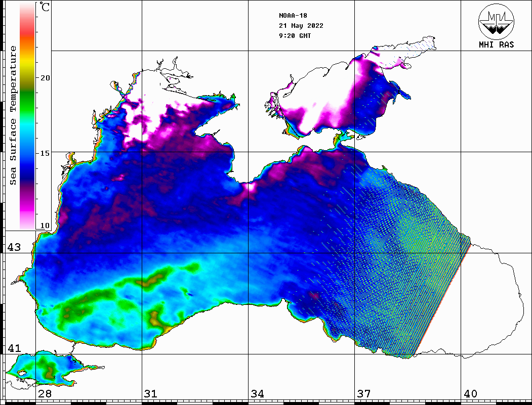Click longitude label '28'
The width and height of the screenshot is (532, 405).
coord(45,394)
